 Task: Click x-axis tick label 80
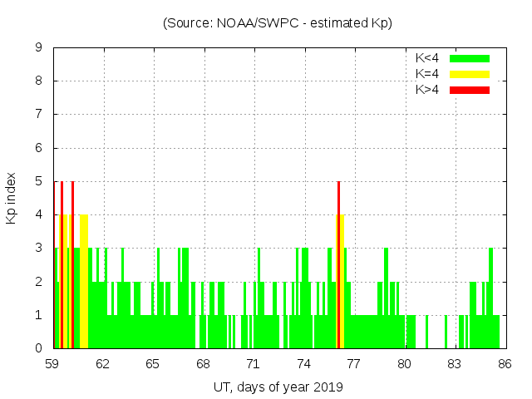[x=404, y=363]
